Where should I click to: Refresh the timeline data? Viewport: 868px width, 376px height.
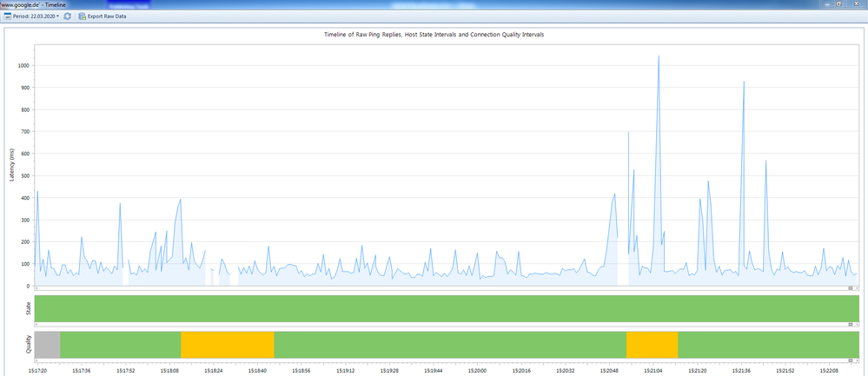68,16
